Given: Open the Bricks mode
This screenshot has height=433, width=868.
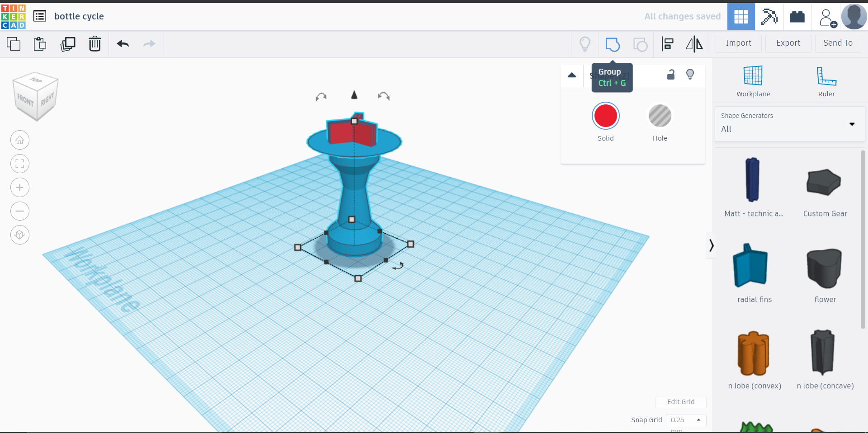Looking at the screenshot, I should tap(797, 17).
